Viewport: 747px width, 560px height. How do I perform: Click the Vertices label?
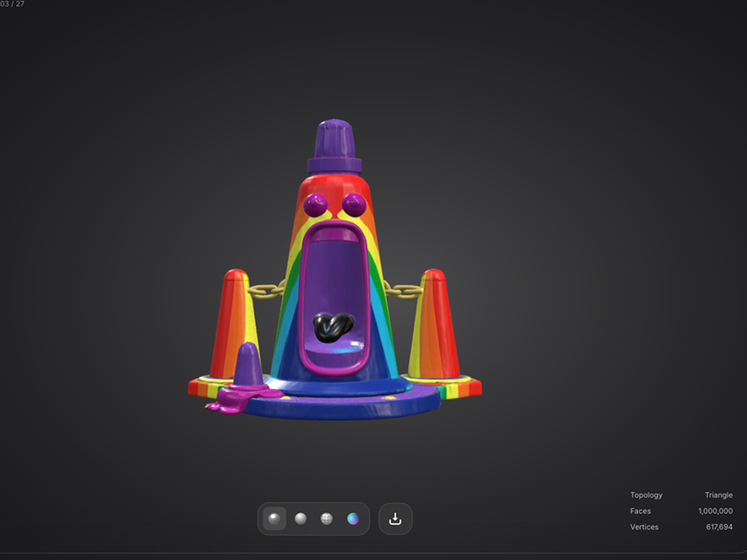point(644,527)
